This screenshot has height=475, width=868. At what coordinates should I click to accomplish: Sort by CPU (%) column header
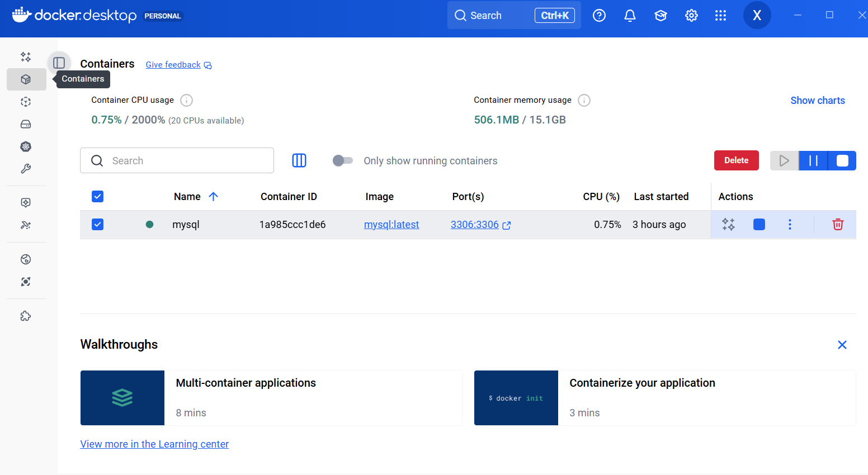601,197
